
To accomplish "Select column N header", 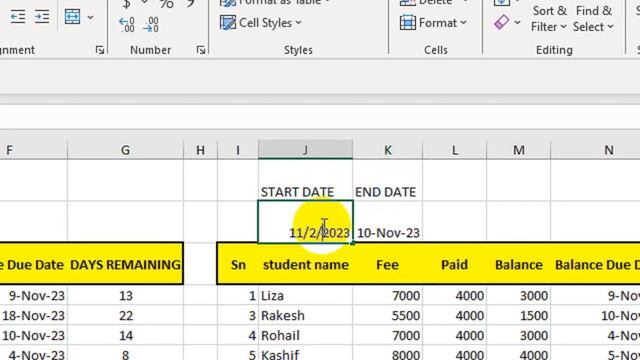I will point(596,150).
